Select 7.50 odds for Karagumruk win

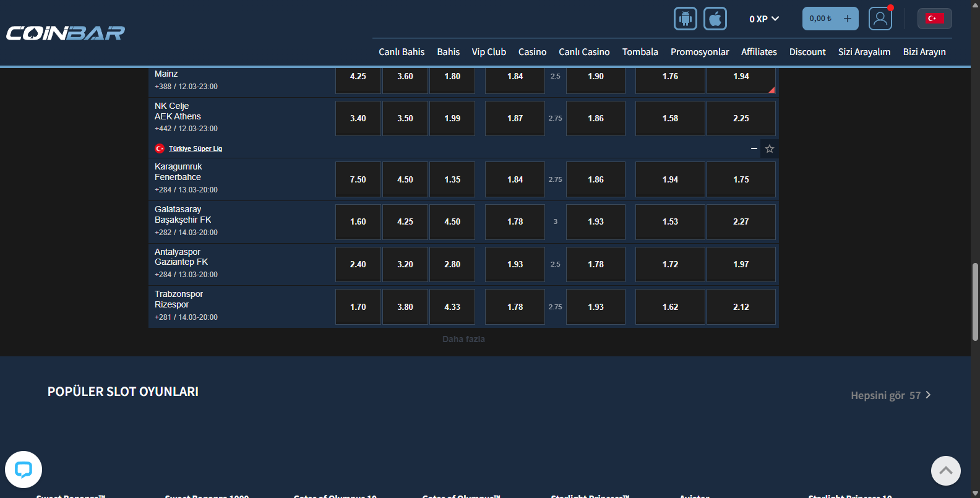click(x=358, y=179)
